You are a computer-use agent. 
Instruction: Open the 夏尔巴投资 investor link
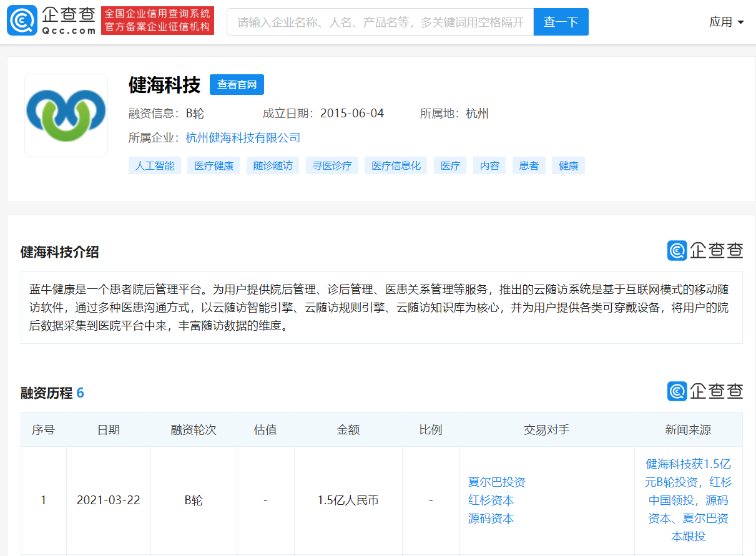pos(497,482)
